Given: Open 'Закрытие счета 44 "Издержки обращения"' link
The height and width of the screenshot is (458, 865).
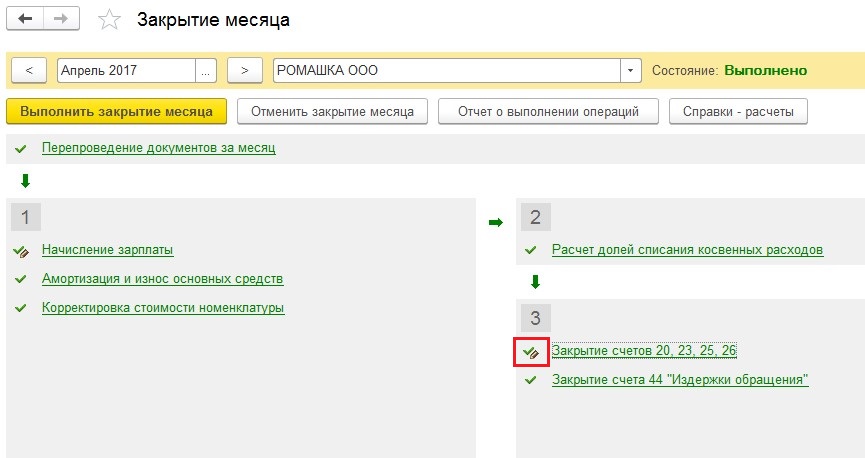Looking at the screenshot, I should click(680, 380).
